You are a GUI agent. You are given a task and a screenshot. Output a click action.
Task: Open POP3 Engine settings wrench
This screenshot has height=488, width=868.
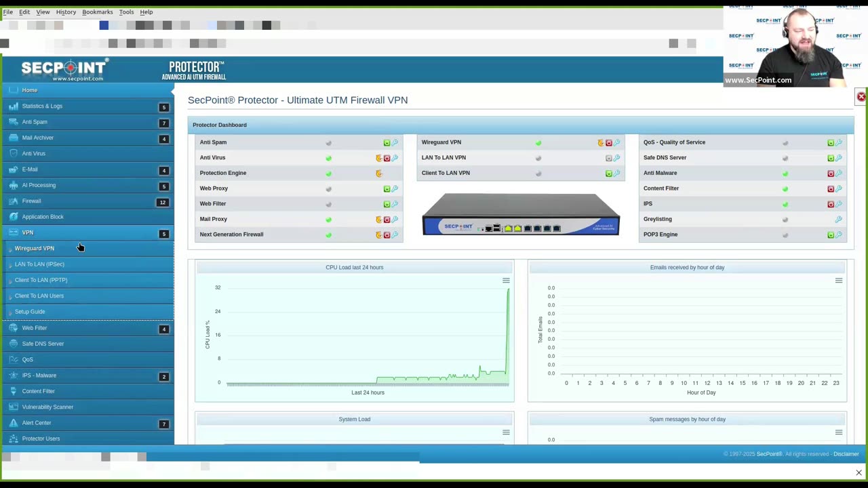point(838,235)
